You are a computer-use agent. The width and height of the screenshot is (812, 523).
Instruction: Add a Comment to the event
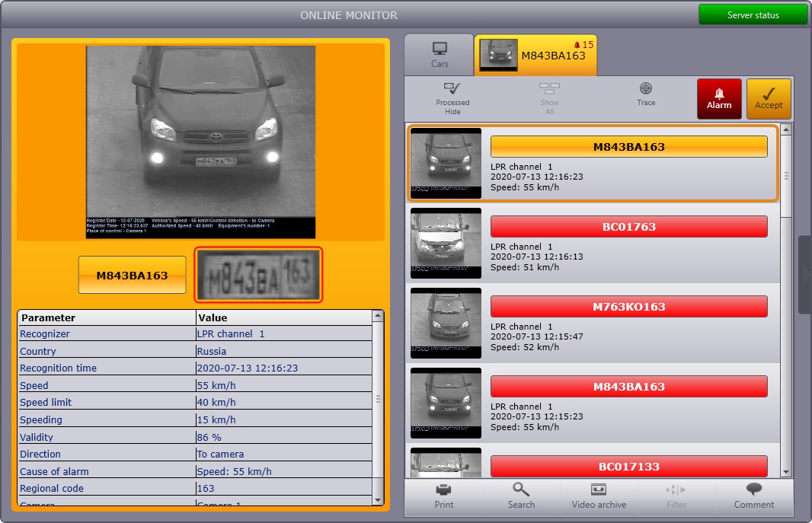(753, 496)
